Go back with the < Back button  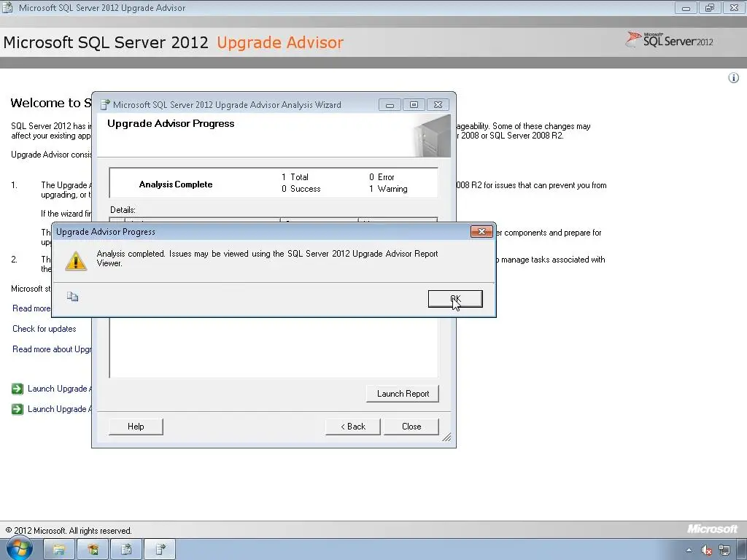pyautogui.click(x=353, y=426)
